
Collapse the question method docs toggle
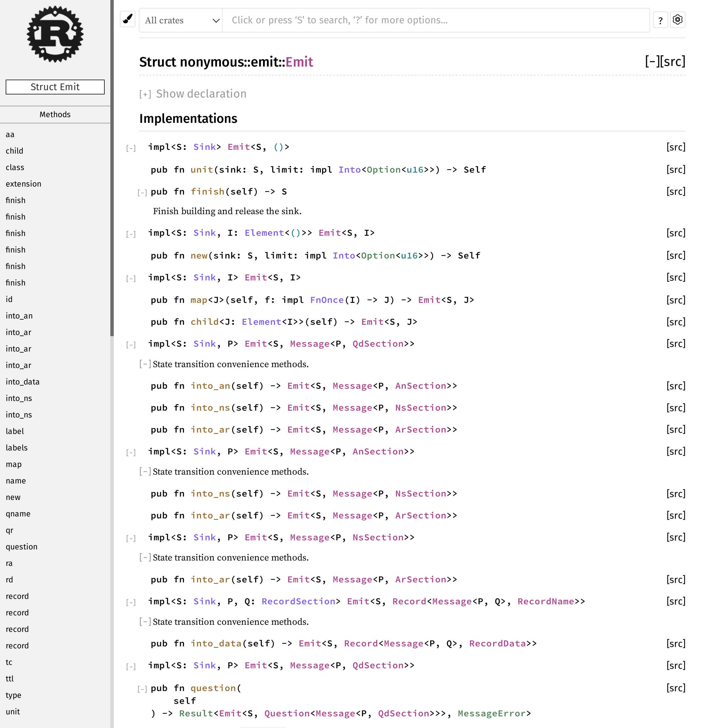click(x=142, y=689)
